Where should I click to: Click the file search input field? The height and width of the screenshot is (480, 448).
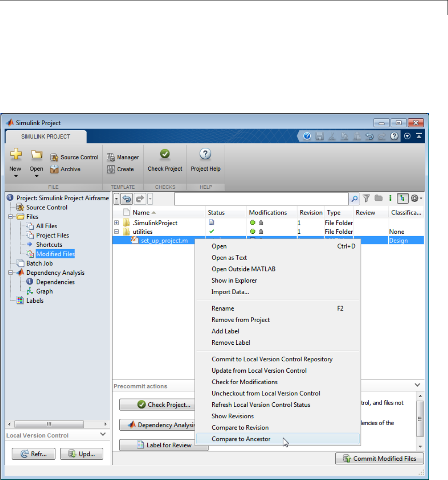(261, 199)
